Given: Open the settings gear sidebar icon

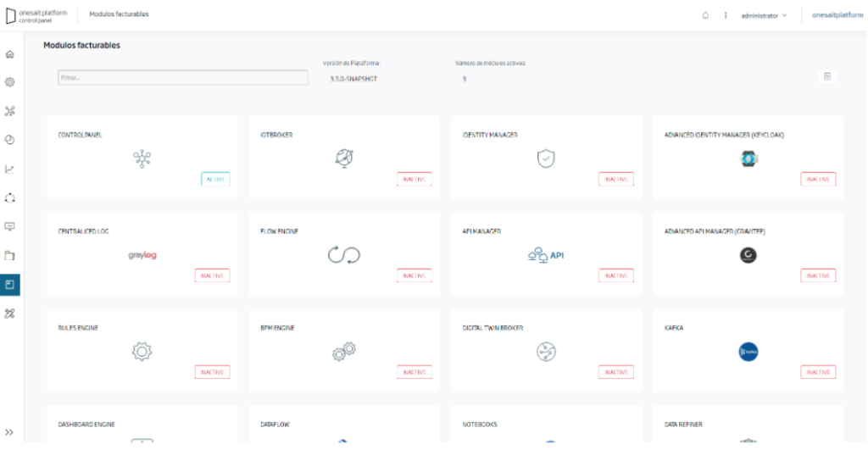Looking at the screenshot, I should 10,82.
